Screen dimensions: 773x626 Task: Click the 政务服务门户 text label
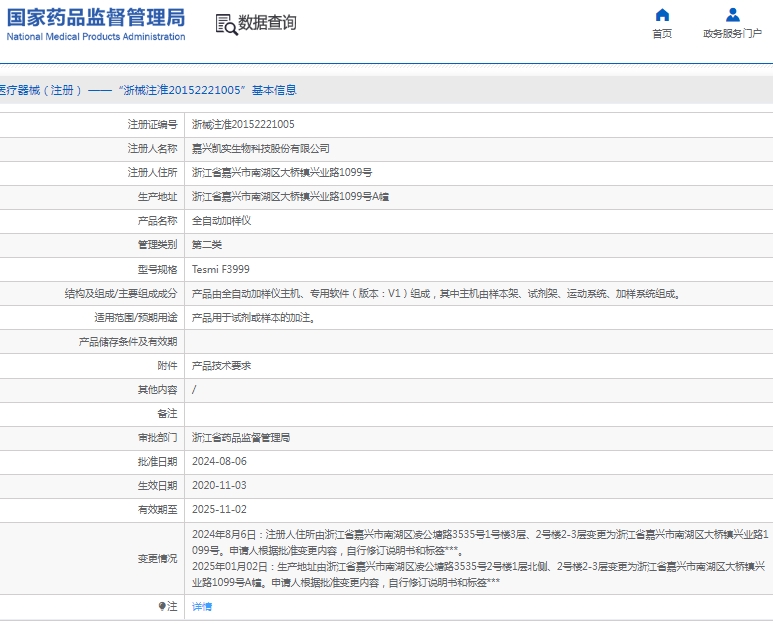point(733,34)
